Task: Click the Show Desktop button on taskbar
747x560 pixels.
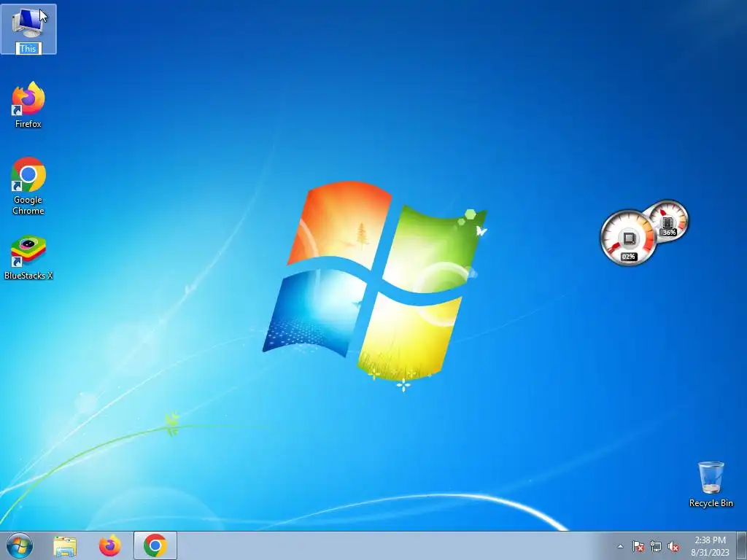Action: click(x=742, y=545)
